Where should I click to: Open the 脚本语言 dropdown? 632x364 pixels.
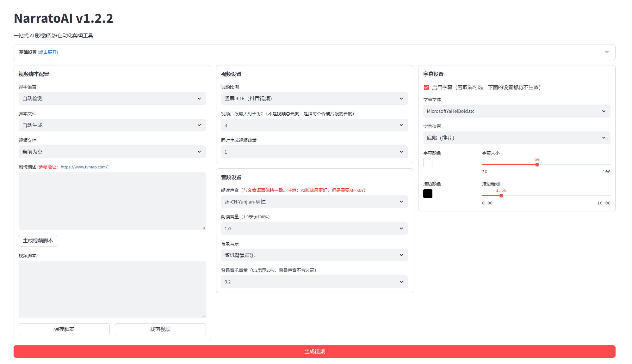tap(112, 99)
